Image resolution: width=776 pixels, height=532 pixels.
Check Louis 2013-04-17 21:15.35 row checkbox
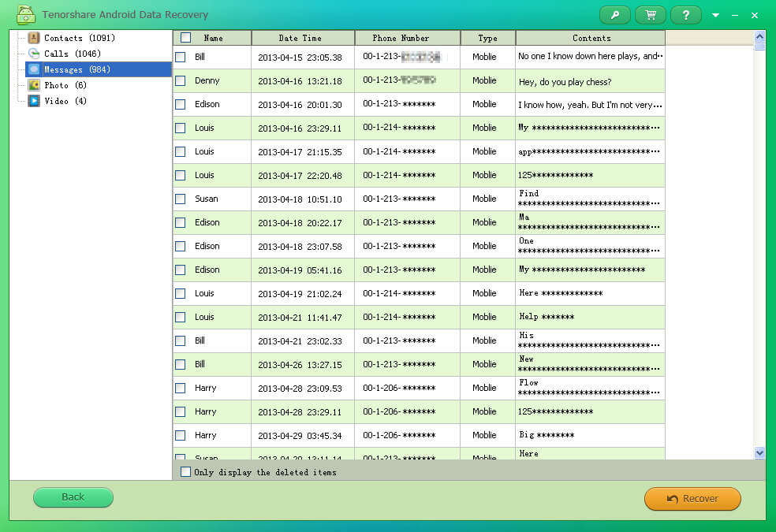181,152
